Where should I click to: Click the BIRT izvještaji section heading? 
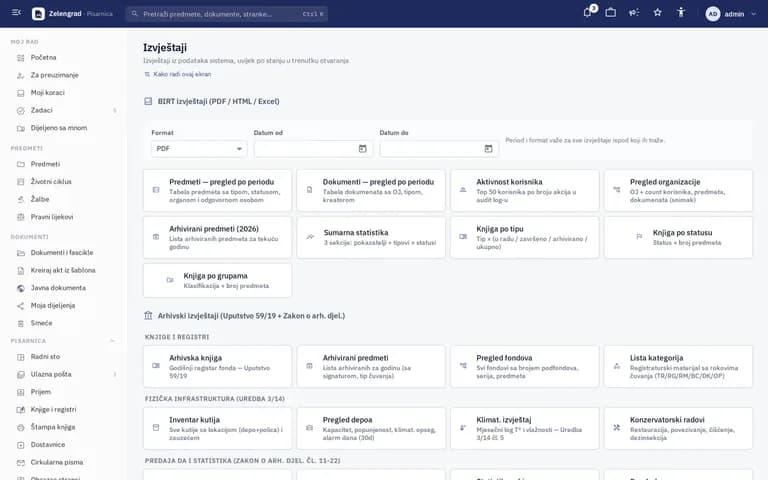pos(218,101)
